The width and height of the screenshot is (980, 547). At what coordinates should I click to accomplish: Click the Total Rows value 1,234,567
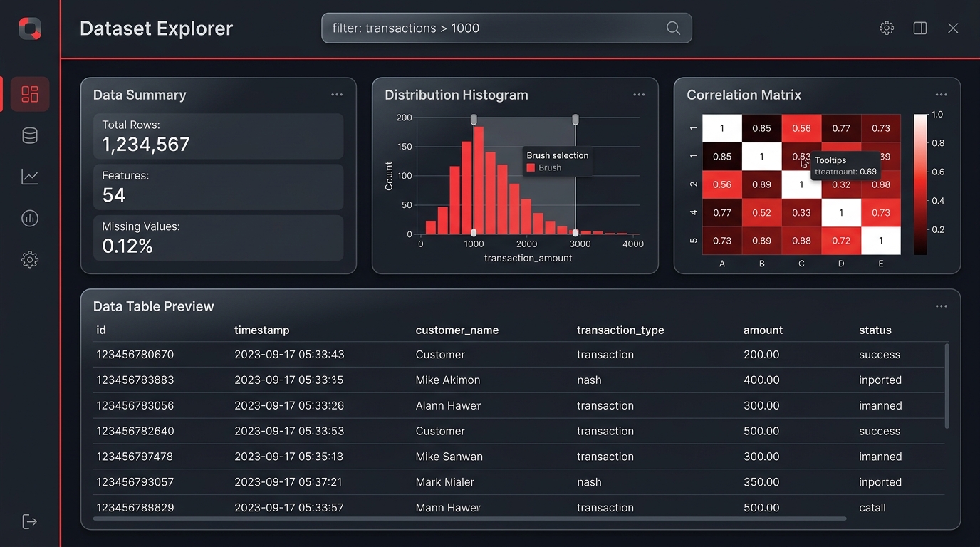146,145
